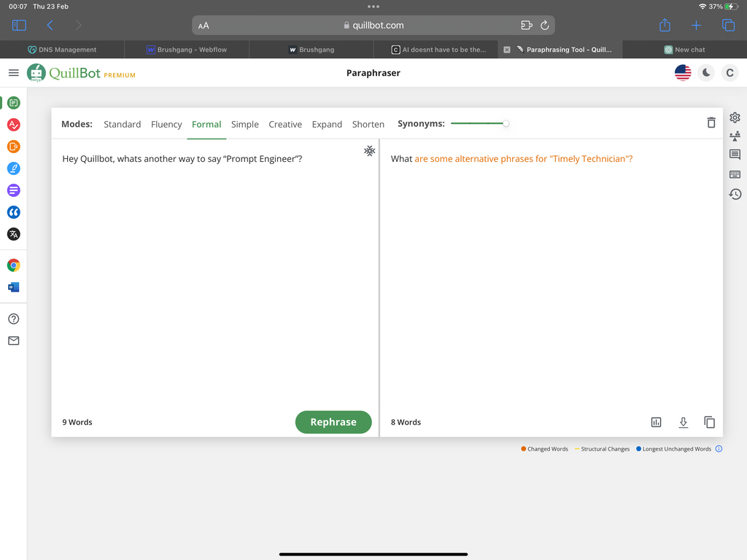Delete text with the trash icon
Viewport: 747px width, 560px height.
click(711, 122)
